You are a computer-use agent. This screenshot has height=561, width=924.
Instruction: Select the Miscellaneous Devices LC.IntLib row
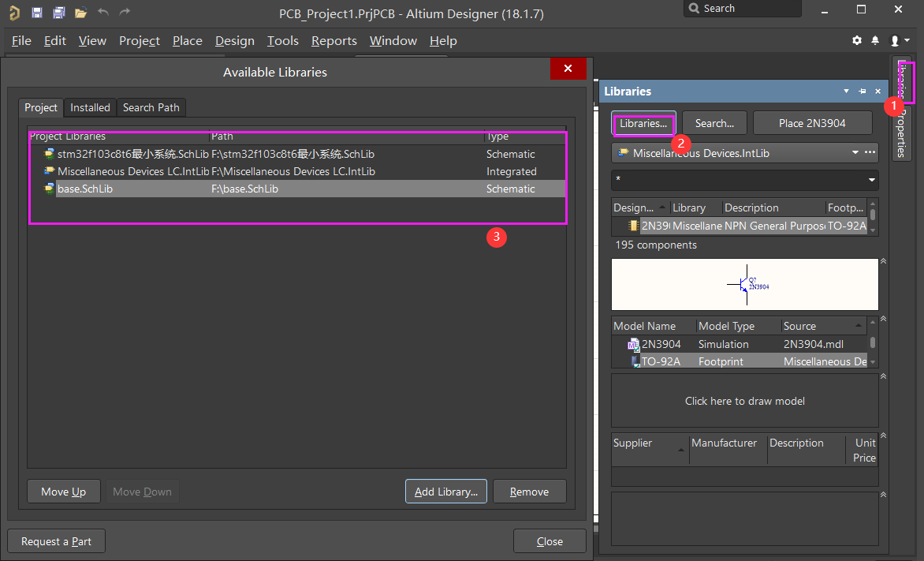pyautogui.click(x=297, y=172)
